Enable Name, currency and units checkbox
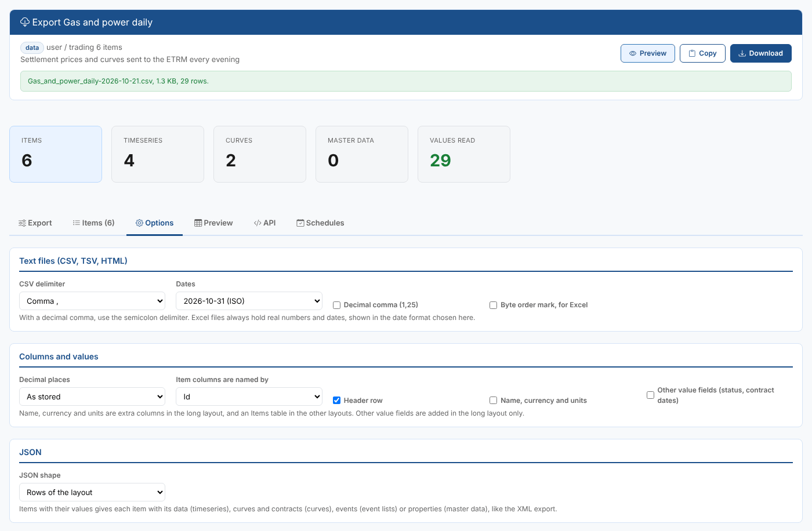Viewport: 812px width, 531px height. (x=493, y=401)
